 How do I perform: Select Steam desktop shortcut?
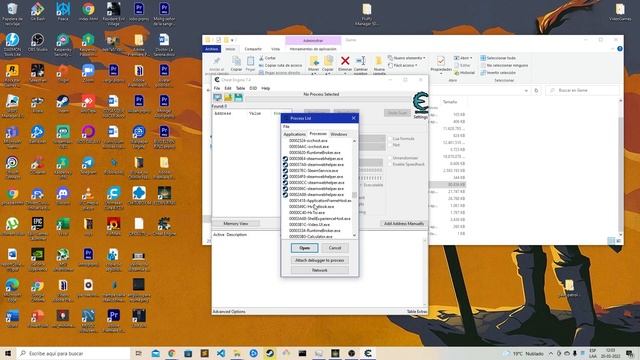63,103
